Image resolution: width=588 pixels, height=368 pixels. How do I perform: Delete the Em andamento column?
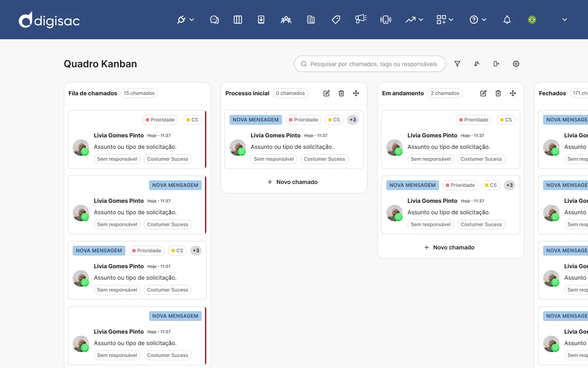pyautogui.click(x=498, y=93)
